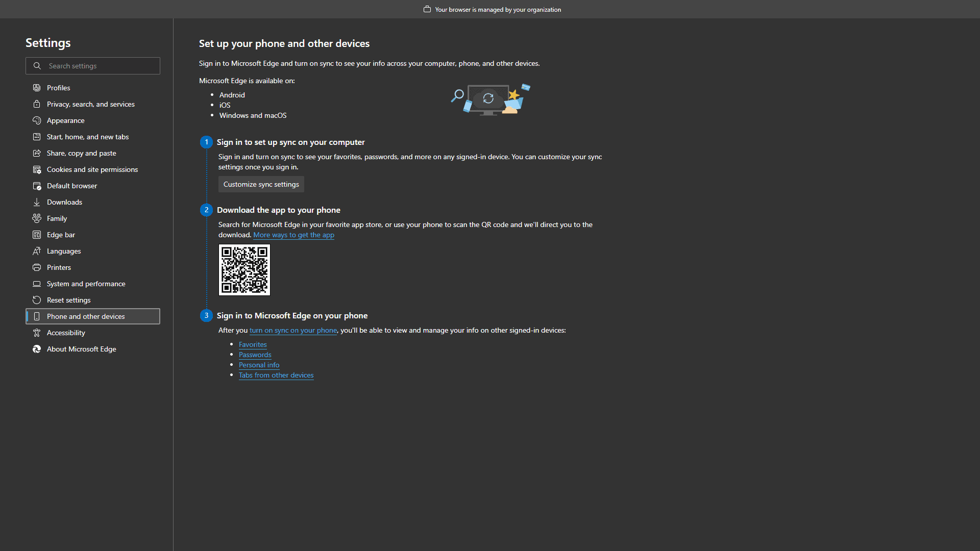Click the Share, copy and paste icon
The image size is (980, 551).
tap(37, 153)
